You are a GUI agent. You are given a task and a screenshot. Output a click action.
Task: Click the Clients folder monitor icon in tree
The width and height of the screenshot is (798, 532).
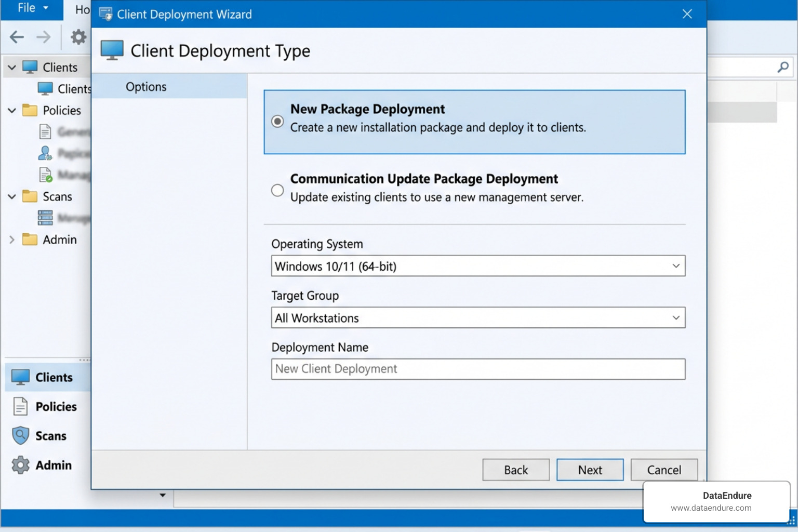[x=30, y=68]
